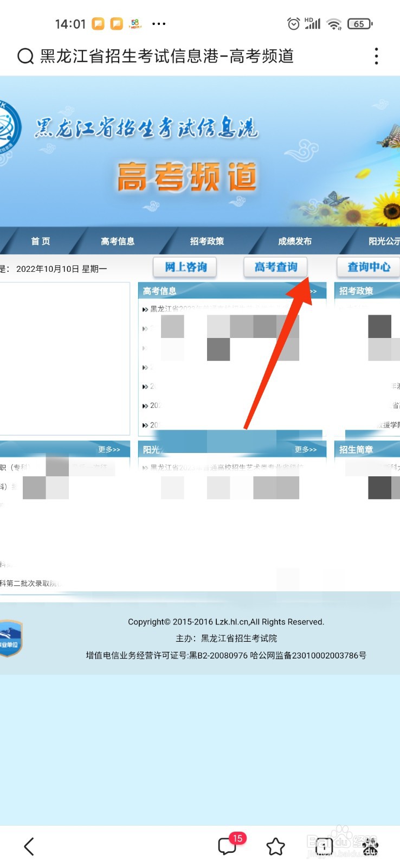The width and height of the screenshot is (400, 868).
Task: Tap the 58 app notification icon
Action: (x=135, y=23)
